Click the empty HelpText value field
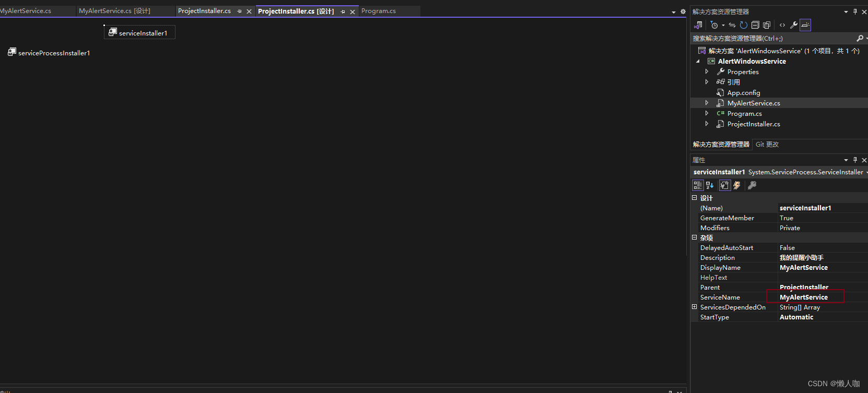The image size is (868, 393). pyautogui.click(x=823, y=277)
